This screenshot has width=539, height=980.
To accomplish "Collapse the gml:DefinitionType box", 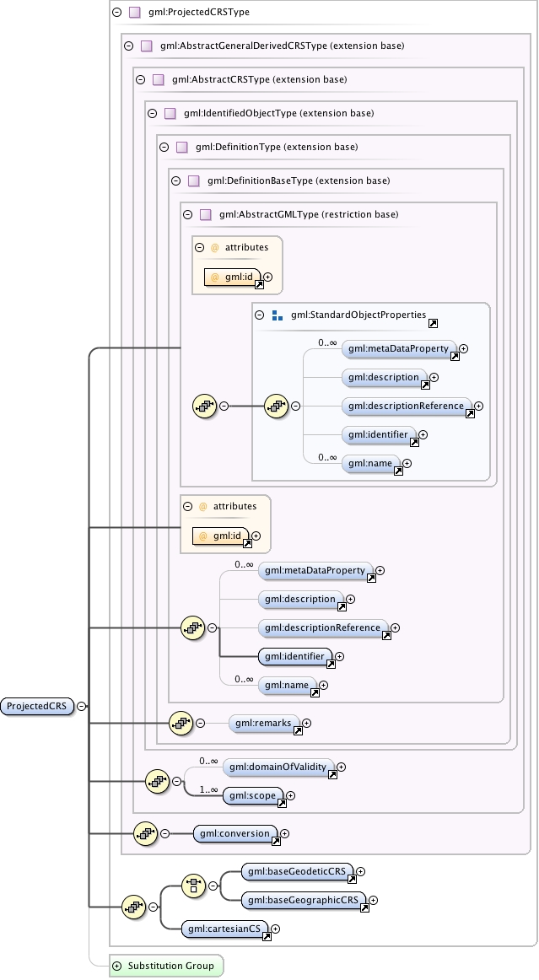I will (164, 147).
